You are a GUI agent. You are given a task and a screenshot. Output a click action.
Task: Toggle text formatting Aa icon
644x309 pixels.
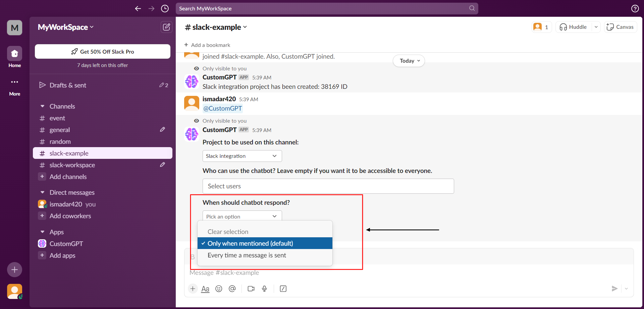tap(205, 289)
